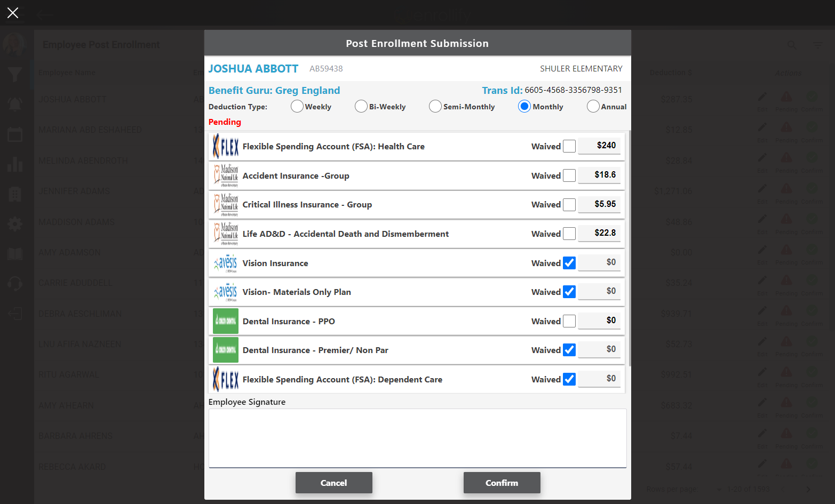Screen dimensions: 835x504
Task: Open the notifications bell in the sidebar
Action: (15, 104)
